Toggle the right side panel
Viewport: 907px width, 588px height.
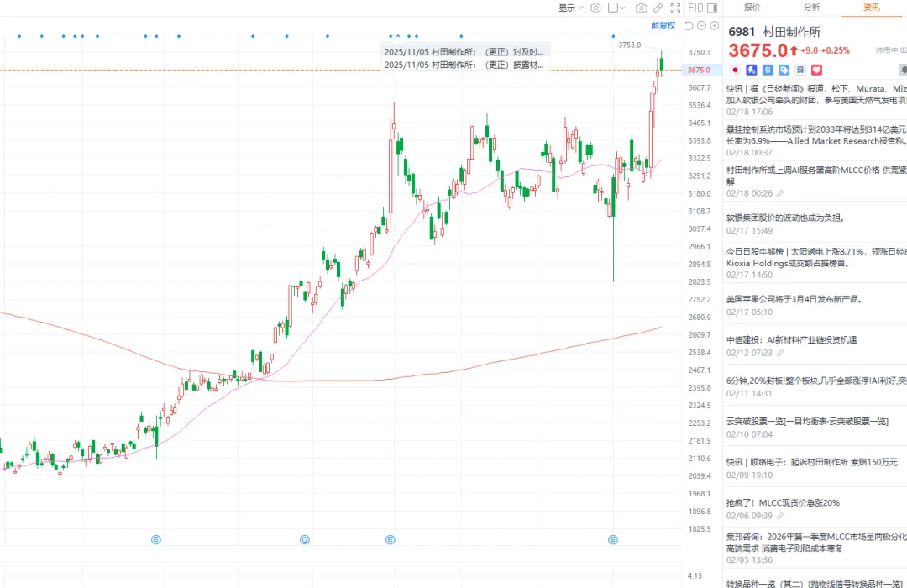tap(712, 8)
